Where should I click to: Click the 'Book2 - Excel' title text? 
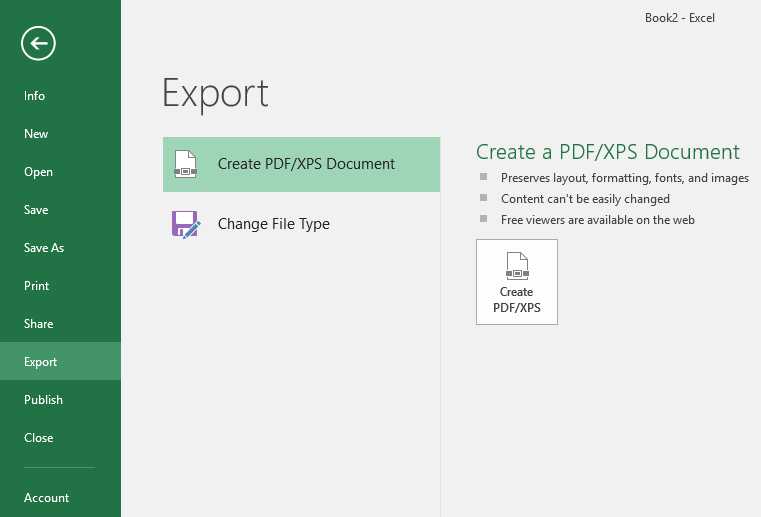tap(679, 18)
